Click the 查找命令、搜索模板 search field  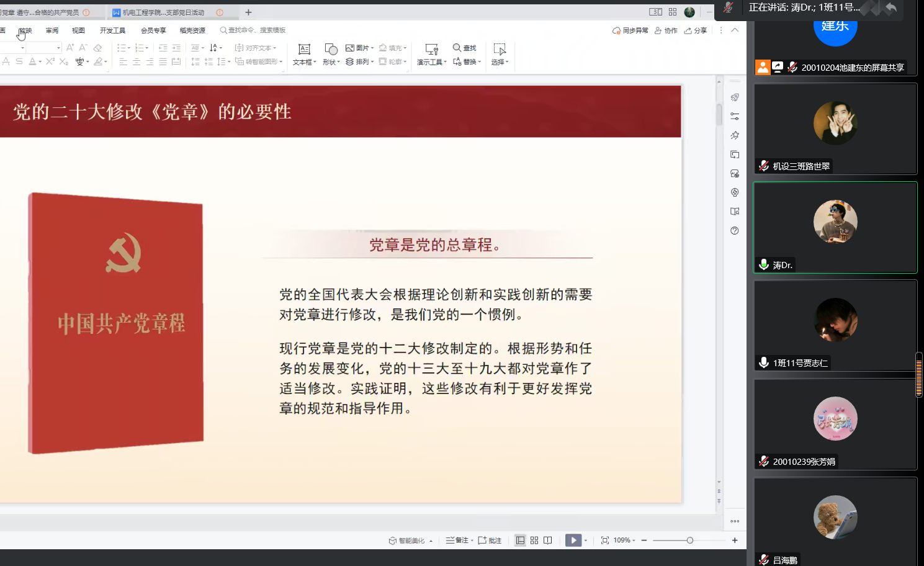tap(253, 30)
